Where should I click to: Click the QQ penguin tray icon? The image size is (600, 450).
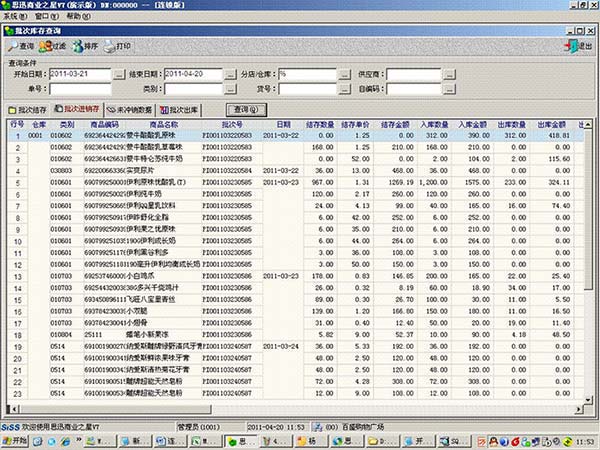point(494,442)
